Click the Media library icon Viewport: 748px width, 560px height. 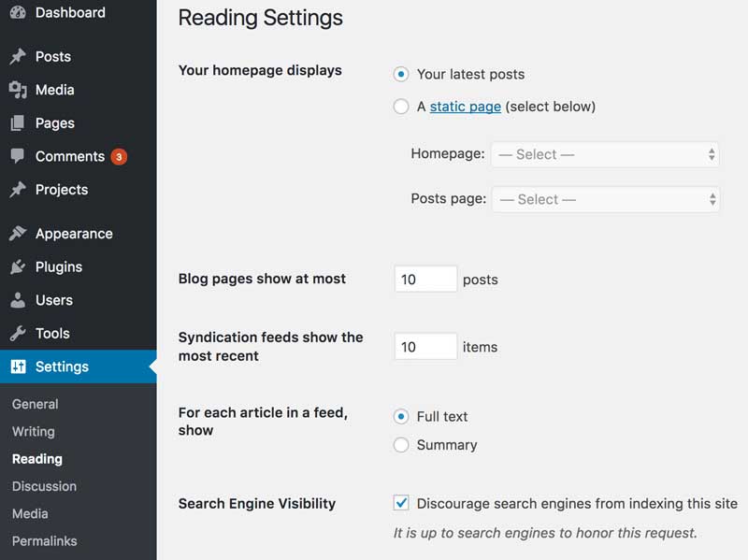pyautogui.click(x=18, y=90)
